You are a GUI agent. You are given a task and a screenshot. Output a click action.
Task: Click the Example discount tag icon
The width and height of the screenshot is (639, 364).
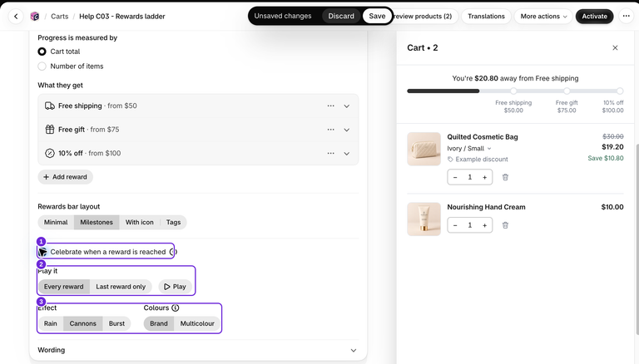point(450,160)
